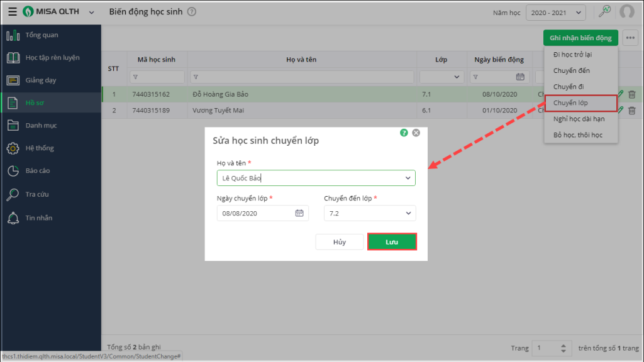Click the Hồ sơ document icon
This screenshot has height=362, width=644.
(x=13, y=102)
